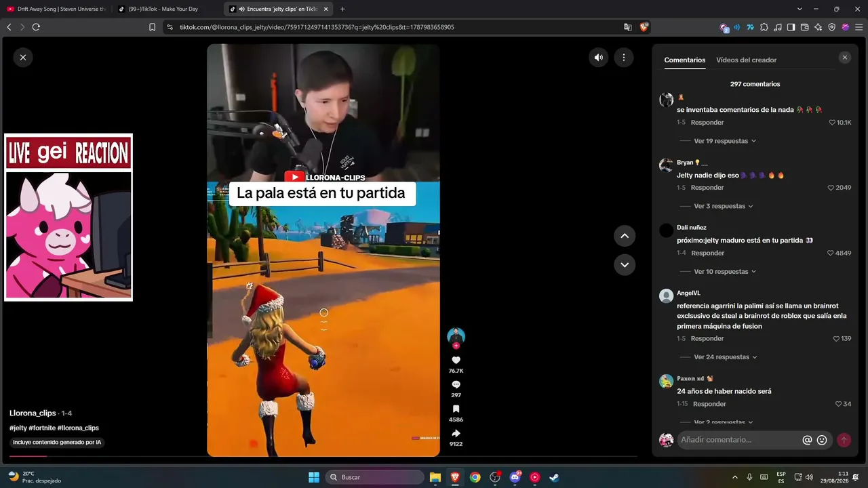Switch to the Comentarios tab
Screen dimensions: 868x488
point(685,60)
